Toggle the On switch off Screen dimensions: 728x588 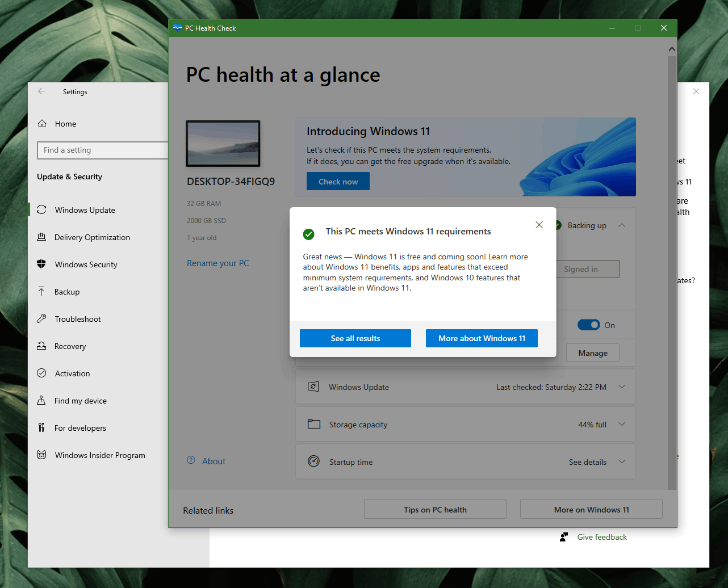pyautogui.click(x=588, y=325)
